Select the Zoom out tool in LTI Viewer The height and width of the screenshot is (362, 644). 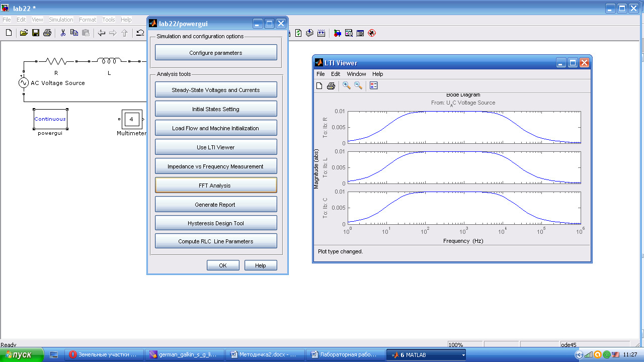(x=358, y=85)
